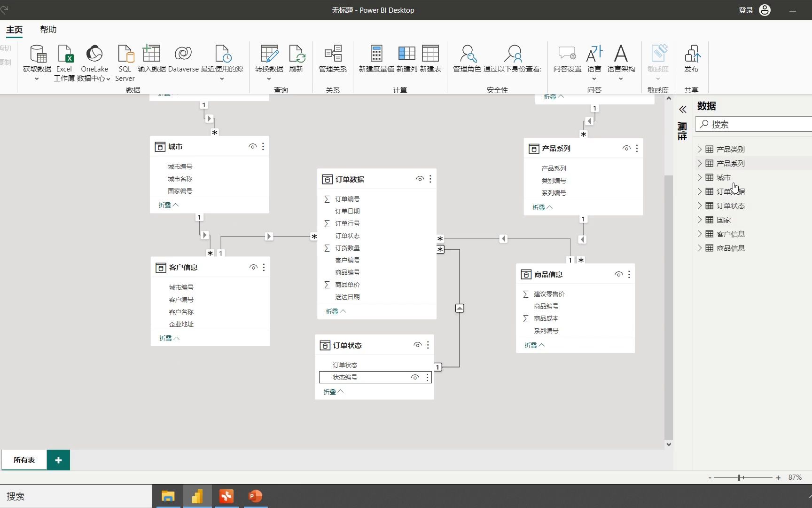Open 最近使用的源 recent sources
Viewport: 812px width, 508px height.
pyautogui.click(x=222, y=62)
